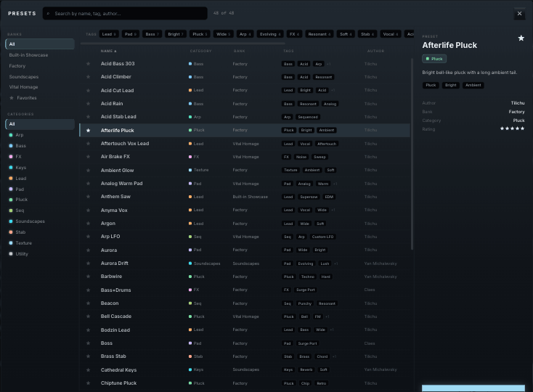Click the Supersaw tag on Anthem Saw row

(309, 197)
